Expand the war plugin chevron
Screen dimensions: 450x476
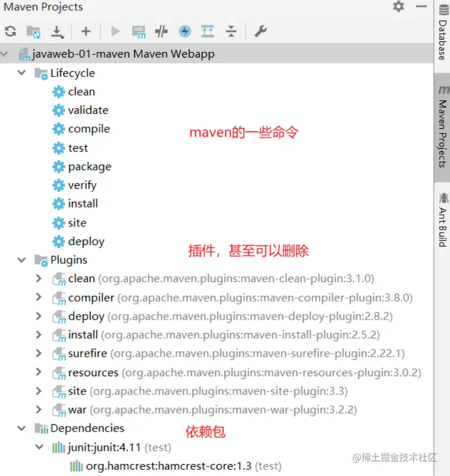pos(39,409)
